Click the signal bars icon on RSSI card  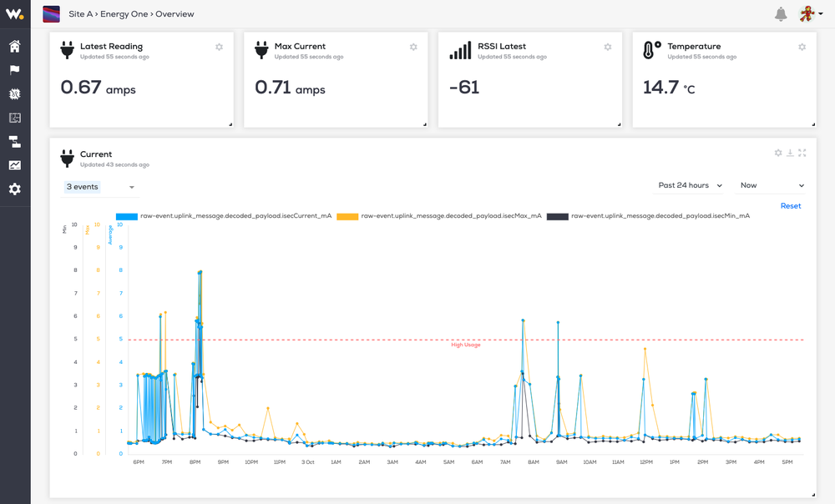coord(460,50)
